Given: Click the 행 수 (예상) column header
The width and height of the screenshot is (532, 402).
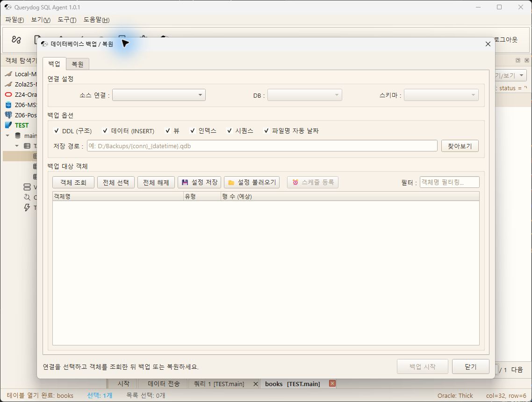Looking at the screenshot, I should (350, 196).
